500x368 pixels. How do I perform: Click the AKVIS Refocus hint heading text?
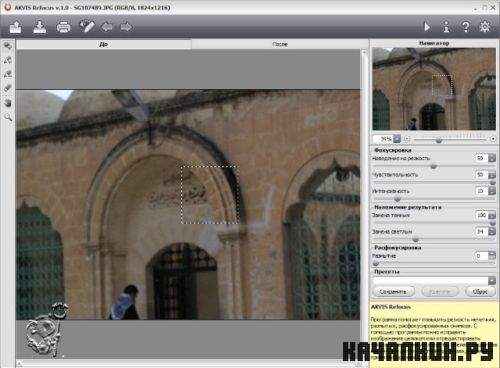tap(391, 307)
